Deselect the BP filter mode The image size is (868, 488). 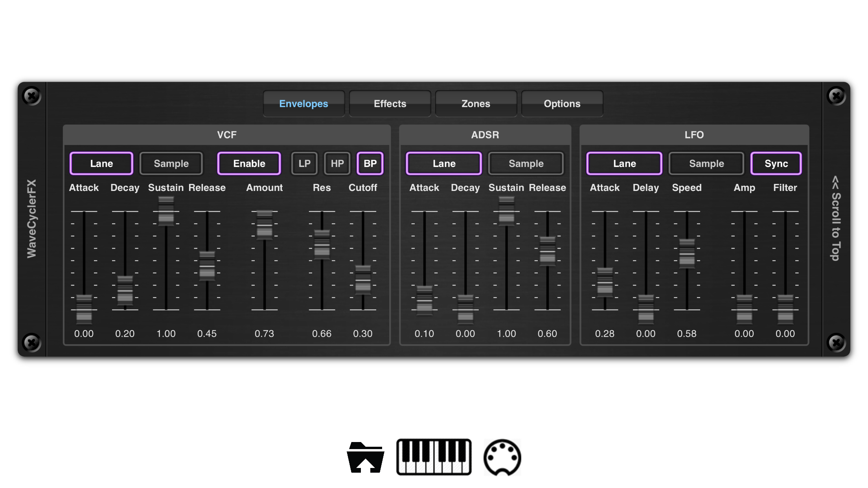(369, 163)
